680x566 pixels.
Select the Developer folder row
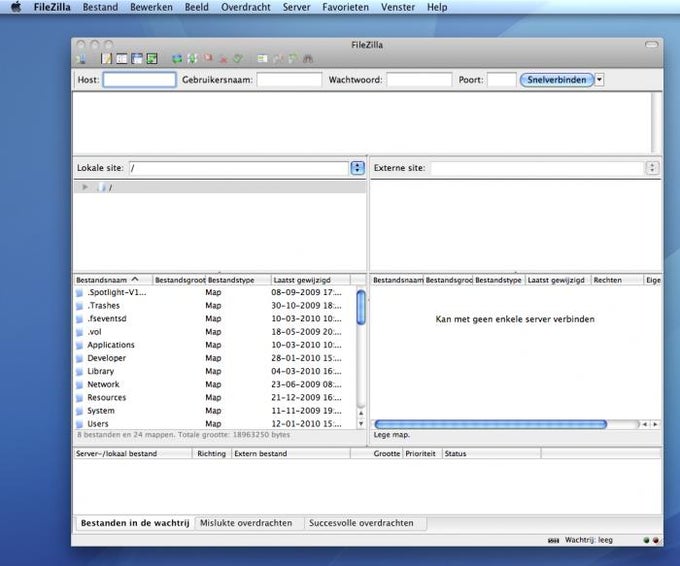click(215, 358)
